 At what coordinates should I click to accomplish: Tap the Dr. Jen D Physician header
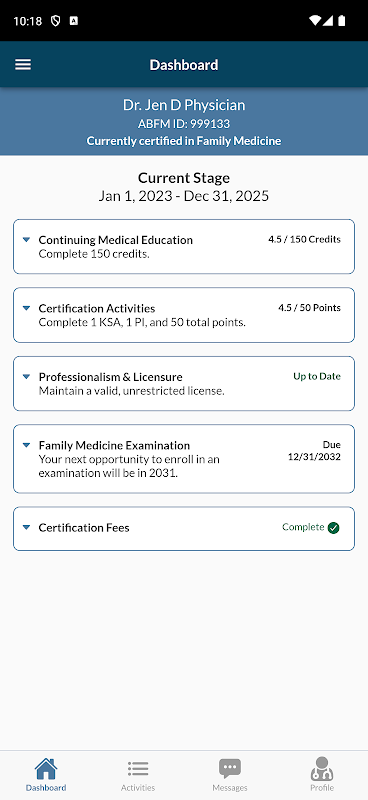tap(184, 105)
